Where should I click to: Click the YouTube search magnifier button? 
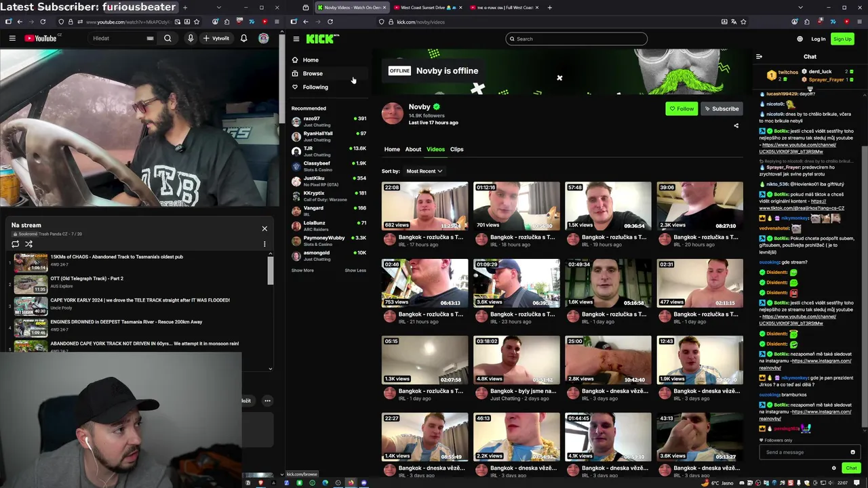point(167,39)
